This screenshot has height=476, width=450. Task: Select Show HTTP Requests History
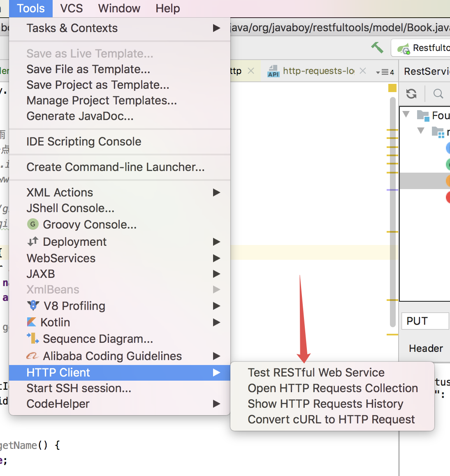(x=325, y=404)
